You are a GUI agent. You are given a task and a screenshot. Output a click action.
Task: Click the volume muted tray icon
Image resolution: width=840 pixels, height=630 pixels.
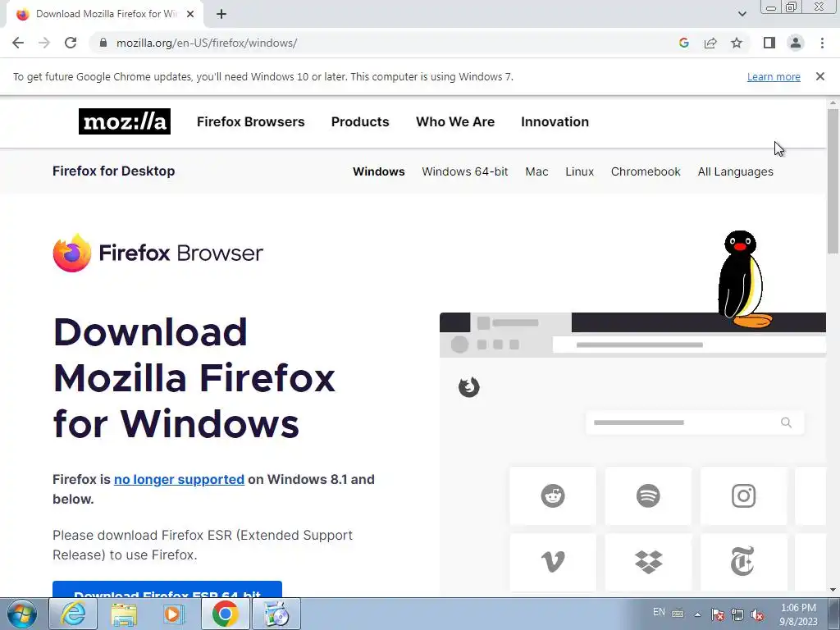757,615
